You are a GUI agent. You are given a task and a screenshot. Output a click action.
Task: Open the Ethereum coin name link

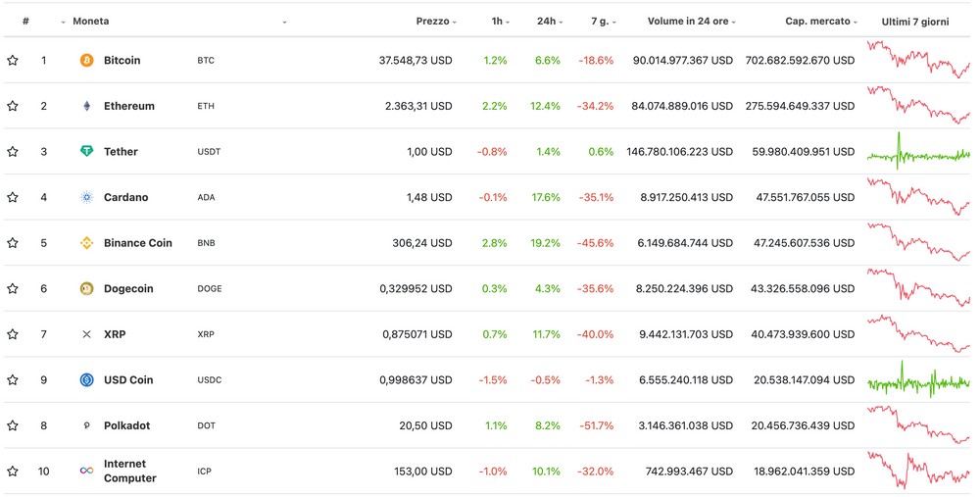click(x=128, y=106)
